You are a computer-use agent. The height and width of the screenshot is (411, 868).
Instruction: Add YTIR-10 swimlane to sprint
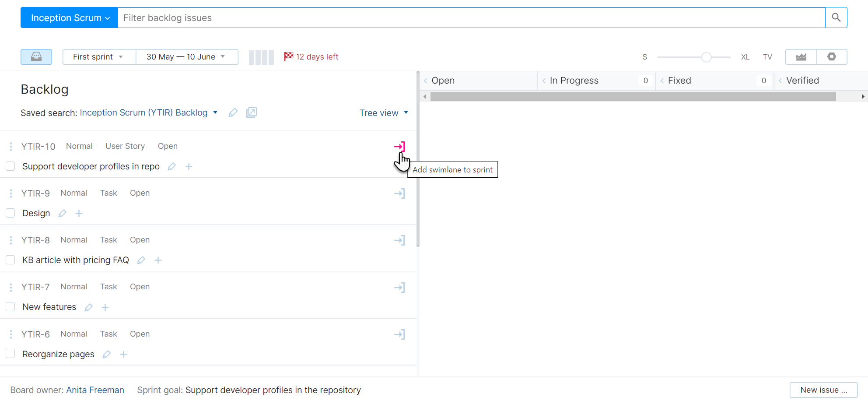[x=399, y=147]
